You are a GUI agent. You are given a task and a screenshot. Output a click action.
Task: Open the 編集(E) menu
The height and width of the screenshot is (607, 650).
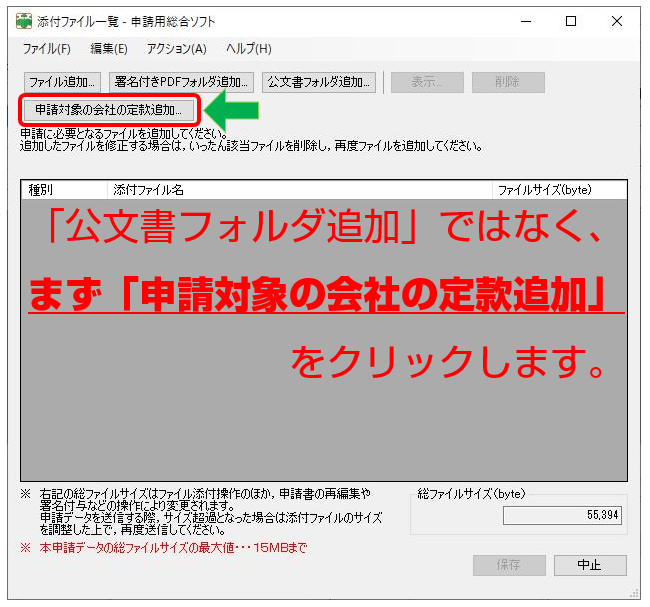109,49
